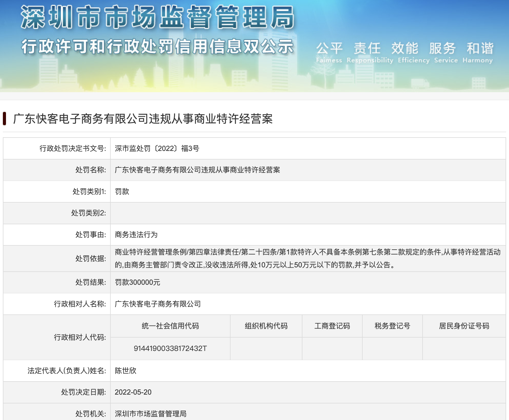509x420 pixels.
Task: Select the credit code 91441900338172432T
Action: click(170, 348)
